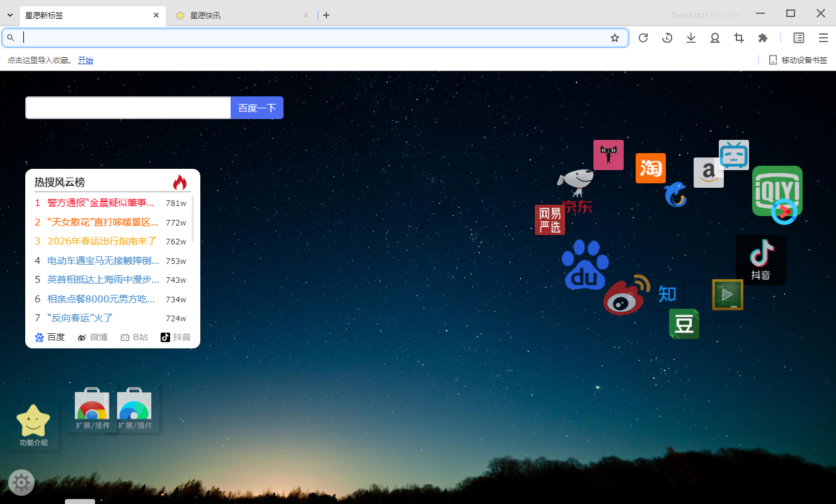
Task: Click the Weibo eye logo shortcut
Action: tap(624, 296)
